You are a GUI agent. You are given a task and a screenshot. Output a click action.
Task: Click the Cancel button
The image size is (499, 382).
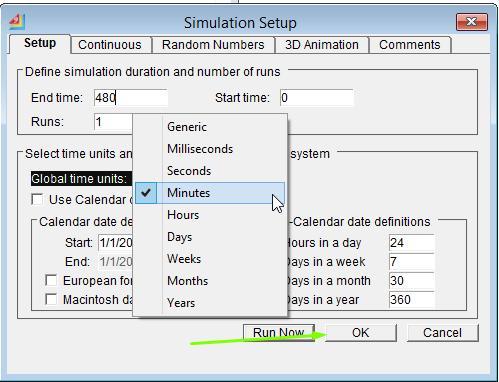442,333
